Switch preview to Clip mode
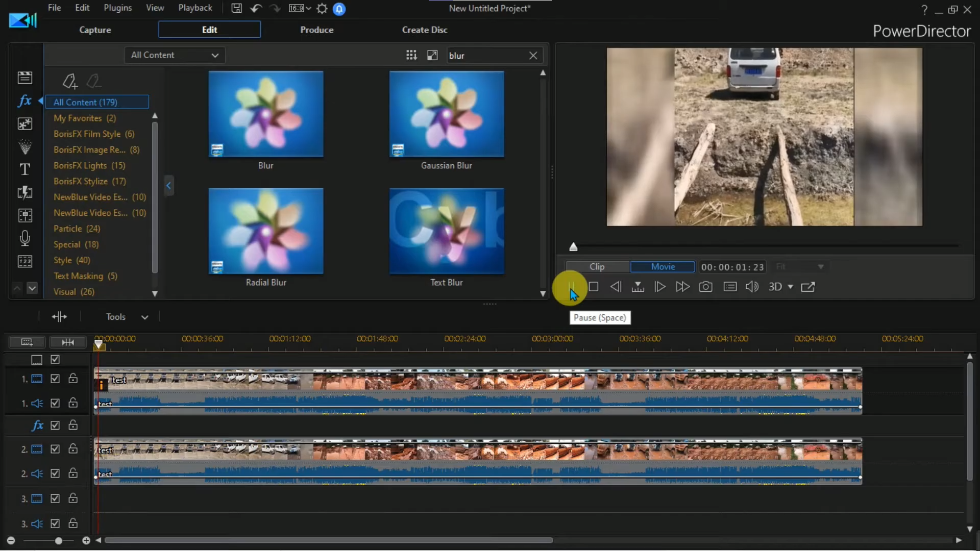Viewport: 980px width, 551px height. (597, 267)
